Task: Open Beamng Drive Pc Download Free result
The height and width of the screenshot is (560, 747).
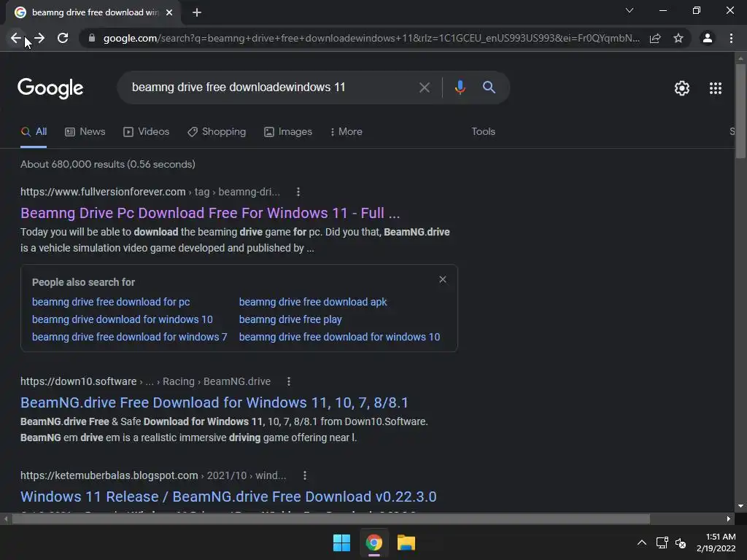Action: 210,213
